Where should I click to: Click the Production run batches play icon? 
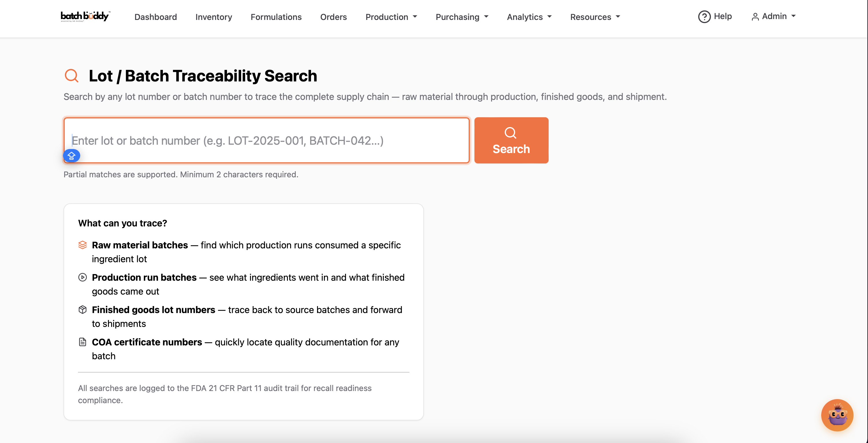click(83, 277)
